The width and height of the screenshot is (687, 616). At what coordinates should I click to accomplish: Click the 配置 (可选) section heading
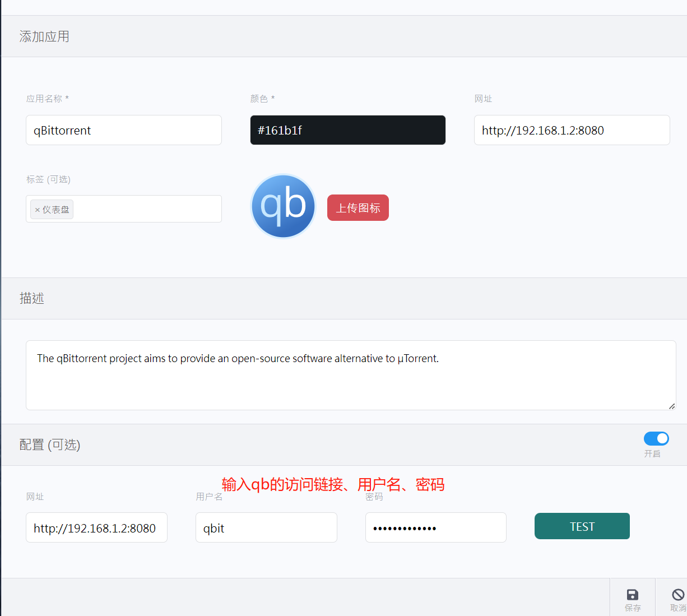[x=50, y=444]
